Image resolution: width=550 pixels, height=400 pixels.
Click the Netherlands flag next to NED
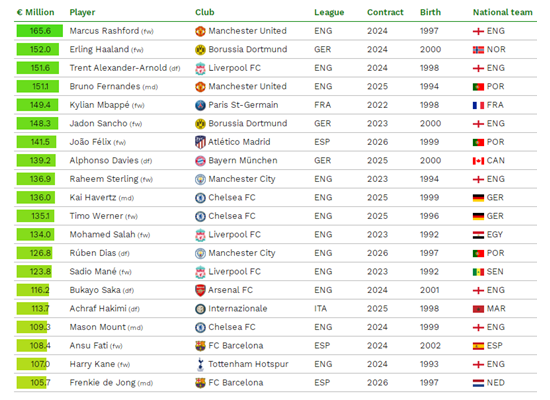pyautogui.click(x=478, y=383)
